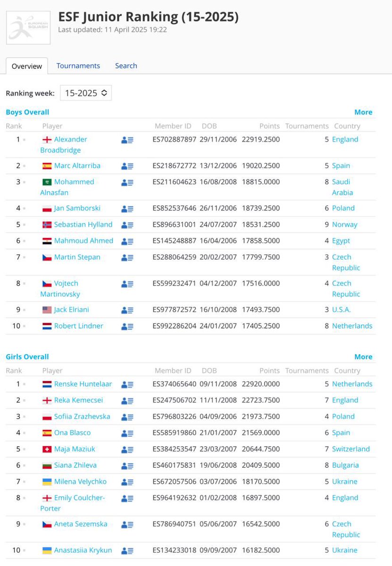Open the Ranking week 15-2025 dropdown
This screenshot has height=566, width=392.
point(86,93)
